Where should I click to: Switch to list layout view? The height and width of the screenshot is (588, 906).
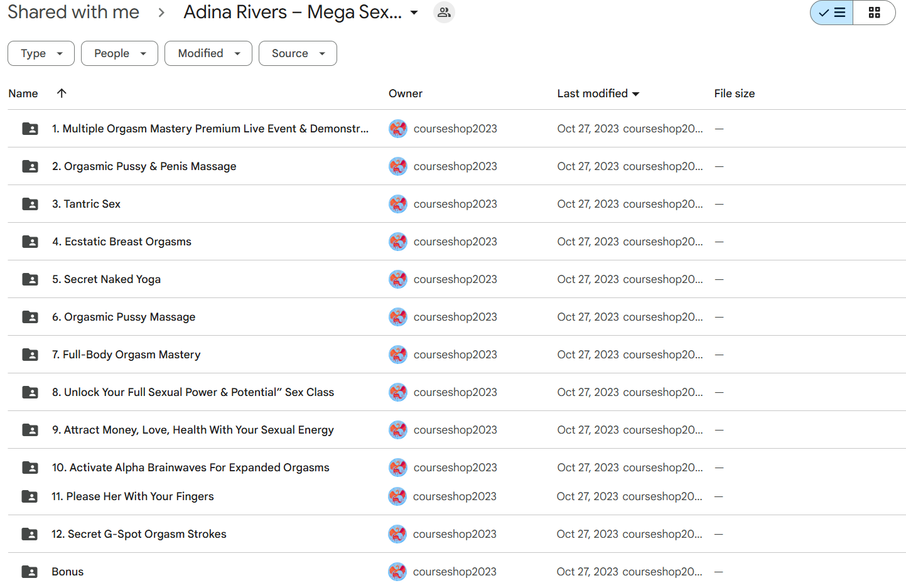[x=832, y=13]
